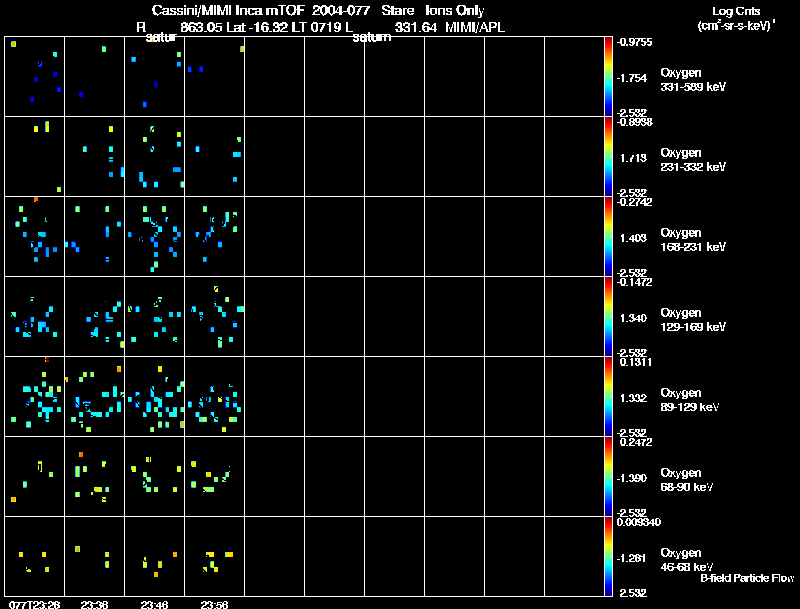800x609 pixels.
Task: Open the 129-169 keV image panel at 23:56
Action: pos(214,317)
